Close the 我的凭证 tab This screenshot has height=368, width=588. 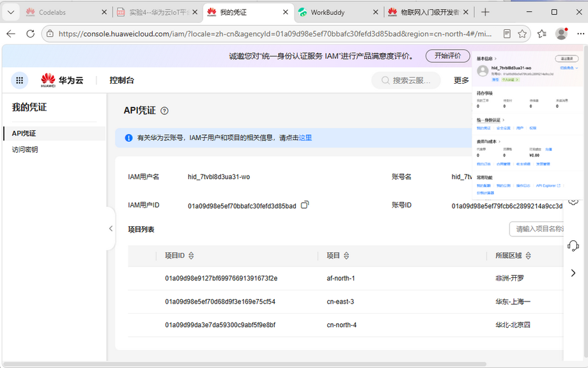coord(286,12)
